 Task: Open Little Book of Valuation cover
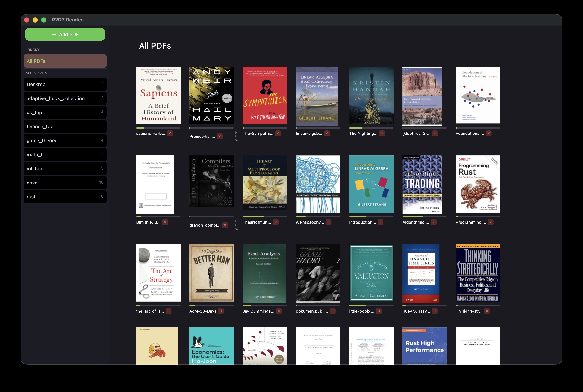pyautogui.click(x=371, y=273)
